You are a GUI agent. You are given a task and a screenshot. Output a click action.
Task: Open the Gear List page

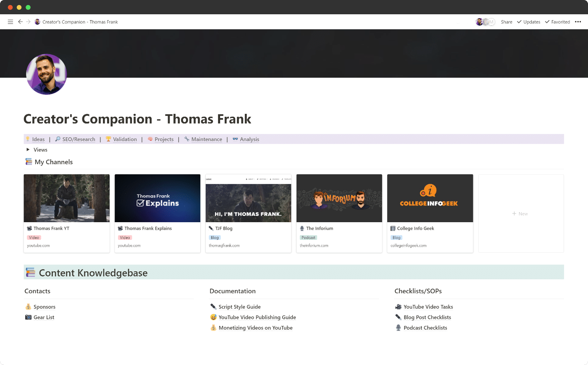(x=44, y=318)
